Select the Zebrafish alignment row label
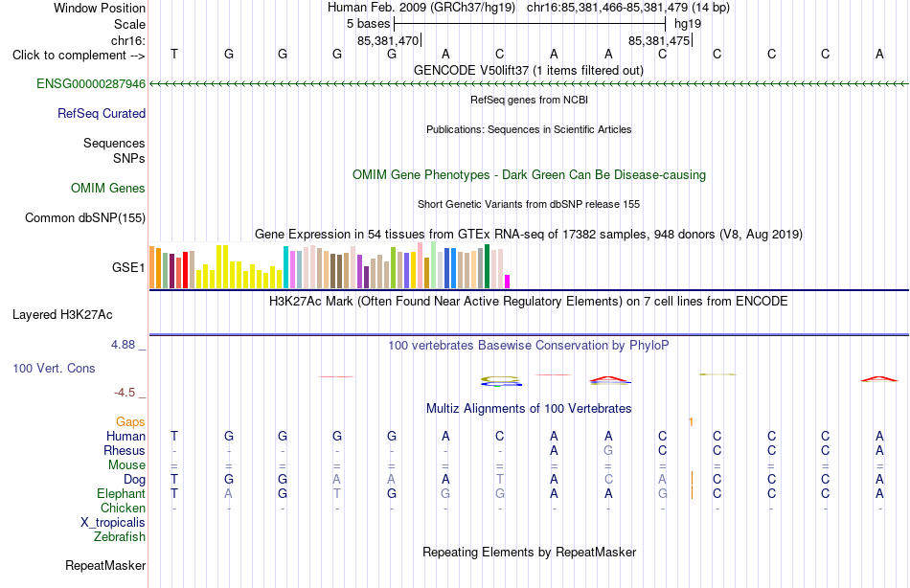The image size is (910, 588). (120, 537)
